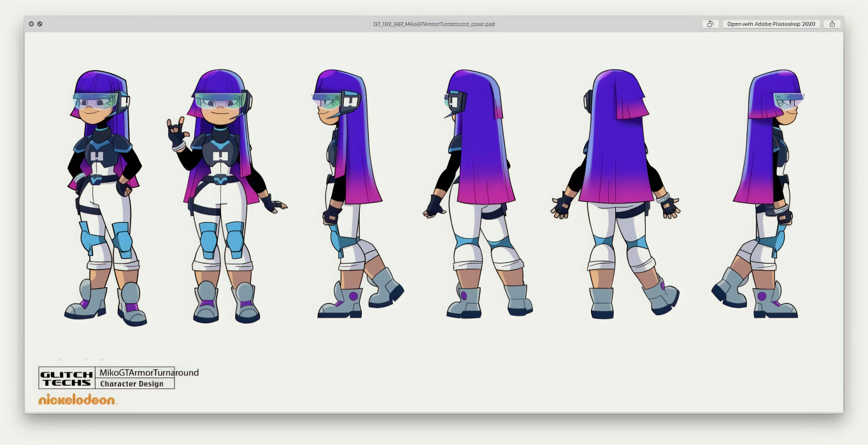Close the Quick Look preview window

pyautogui.click(x=31, y=24)
